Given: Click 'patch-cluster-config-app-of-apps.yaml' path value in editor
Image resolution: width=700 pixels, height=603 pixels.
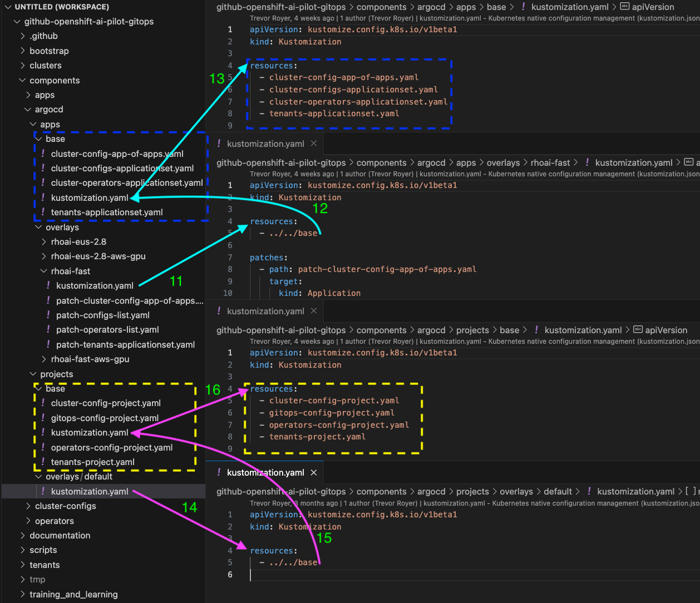Looking at the screenshot, I should 387,269.
